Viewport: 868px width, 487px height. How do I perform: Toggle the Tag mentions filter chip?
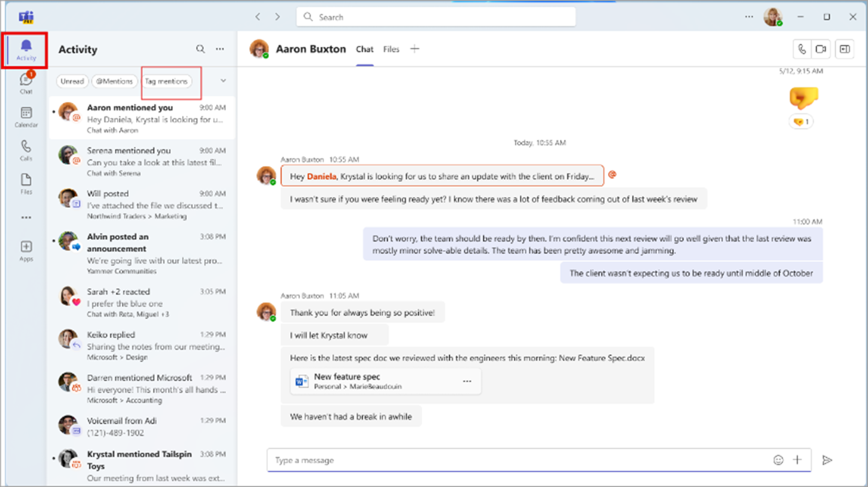(x=166, y=81)
